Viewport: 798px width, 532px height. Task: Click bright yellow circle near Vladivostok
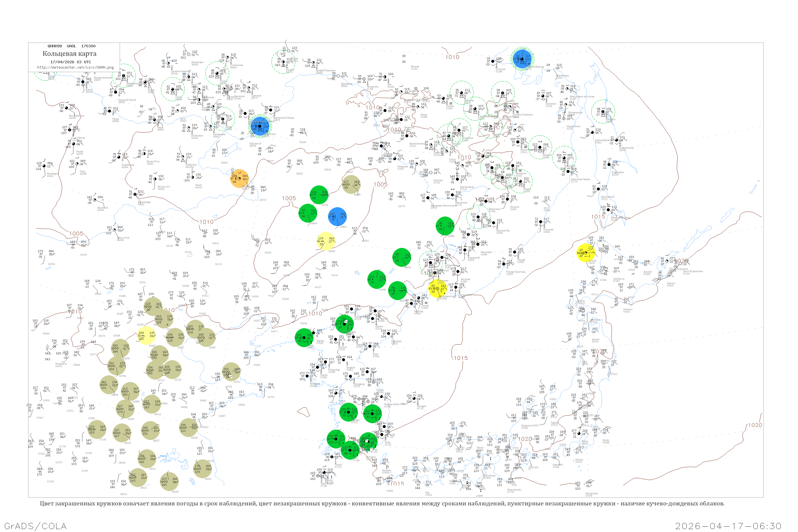pos(437,288)
